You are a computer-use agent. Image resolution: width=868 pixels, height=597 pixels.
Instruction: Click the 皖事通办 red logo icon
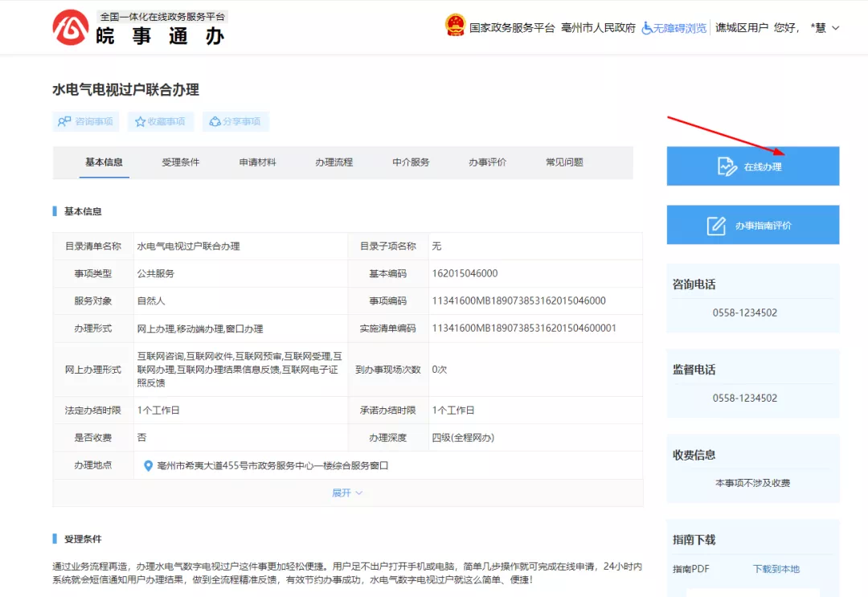click(71, 27)
